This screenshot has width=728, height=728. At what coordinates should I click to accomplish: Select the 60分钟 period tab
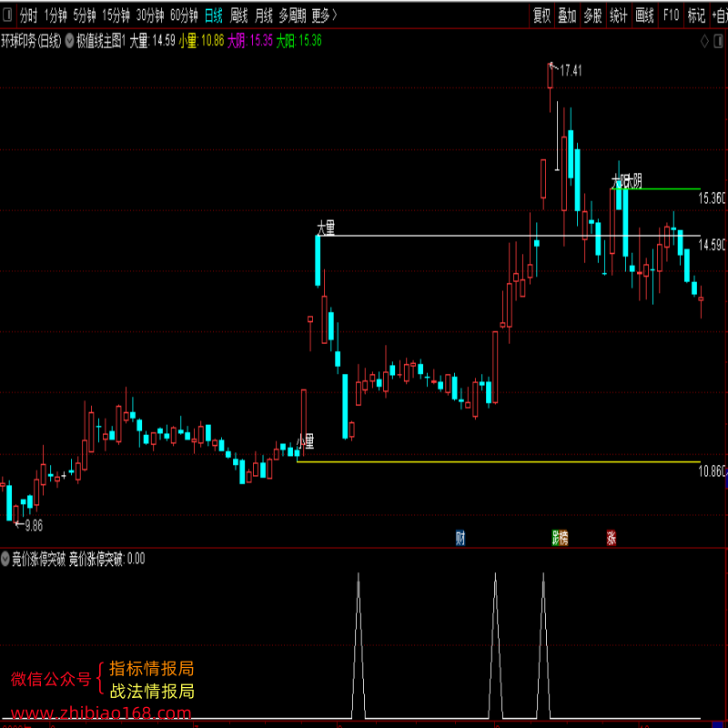click(x=184, y=15)
